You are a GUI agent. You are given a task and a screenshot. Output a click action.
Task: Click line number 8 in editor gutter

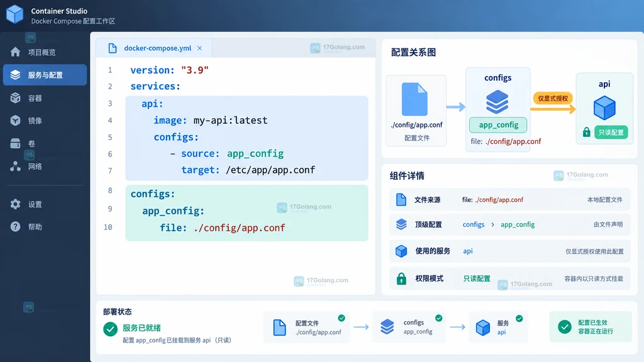[110, 190]
